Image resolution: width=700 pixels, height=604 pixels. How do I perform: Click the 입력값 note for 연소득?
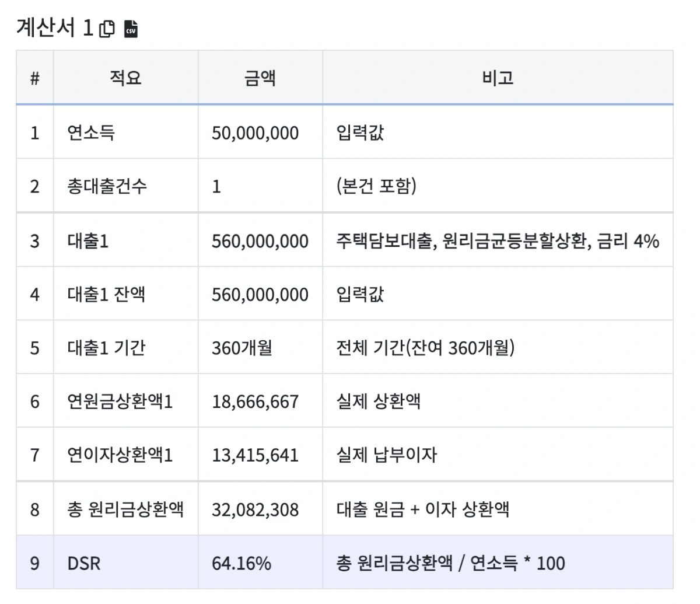point(356,132)
